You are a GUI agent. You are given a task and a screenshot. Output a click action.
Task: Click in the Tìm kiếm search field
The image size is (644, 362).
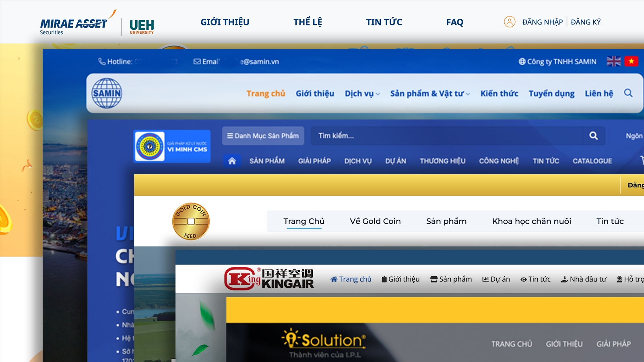pos(449,136)
